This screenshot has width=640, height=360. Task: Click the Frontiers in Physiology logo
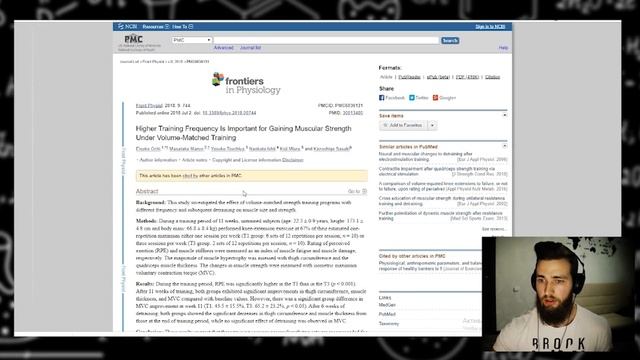[x=246, y=84]
